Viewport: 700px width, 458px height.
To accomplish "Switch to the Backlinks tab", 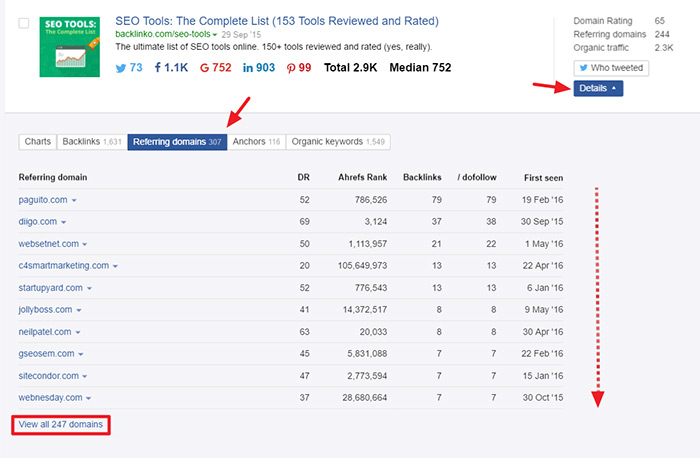I will click(91, 142).
